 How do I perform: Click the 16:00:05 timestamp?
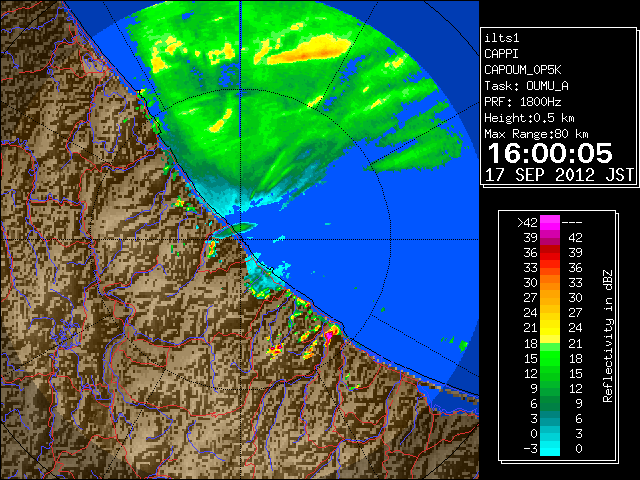tap(550, 153)
